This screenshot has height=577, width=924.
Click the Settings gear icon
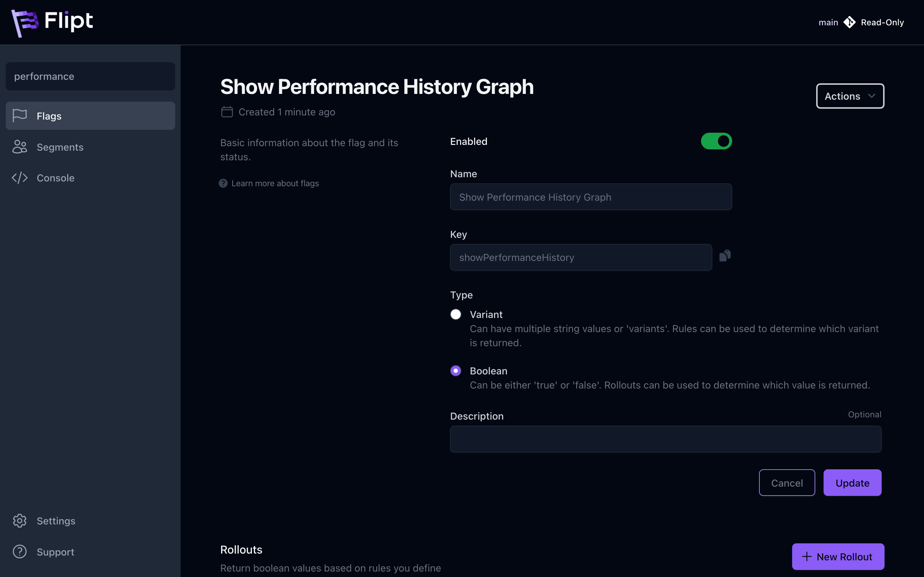[20, 521]
